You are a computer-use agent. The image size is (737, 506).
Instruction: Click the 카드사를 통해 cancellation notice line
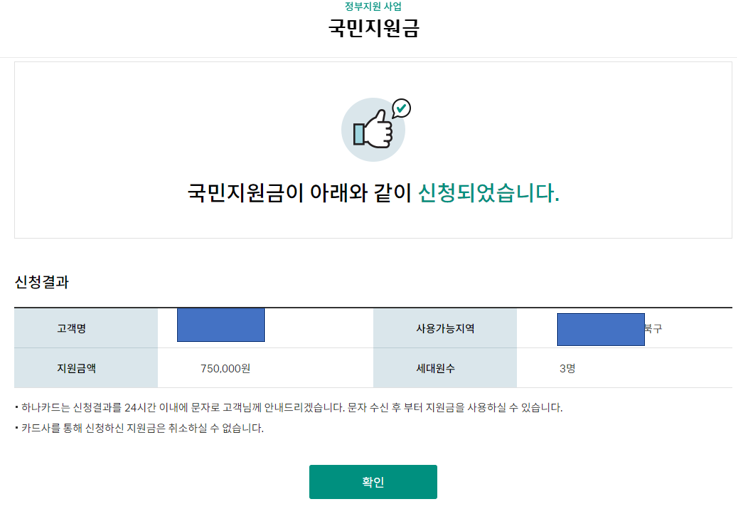coord(139,428)
